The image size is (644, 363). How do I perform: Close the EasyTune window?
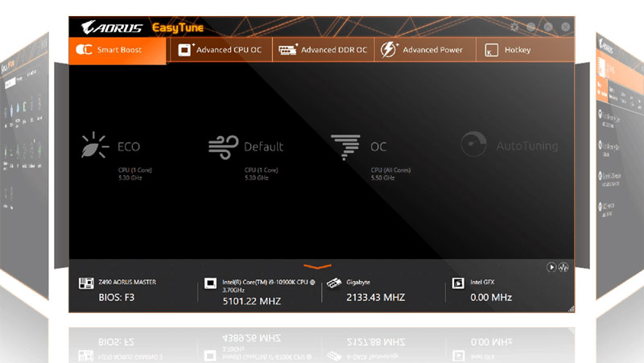point(566,27)
